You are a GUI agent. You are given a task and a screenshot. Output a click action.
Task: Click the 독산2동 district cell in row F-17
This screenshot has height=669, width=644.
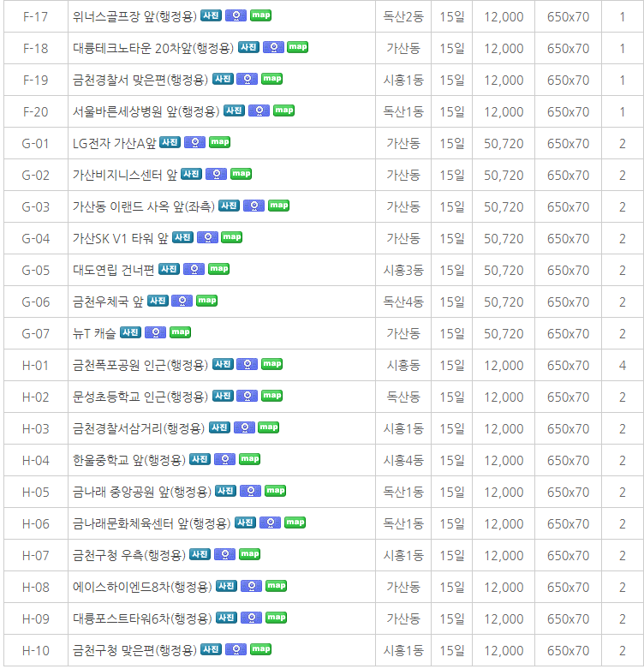click(403, 16)
